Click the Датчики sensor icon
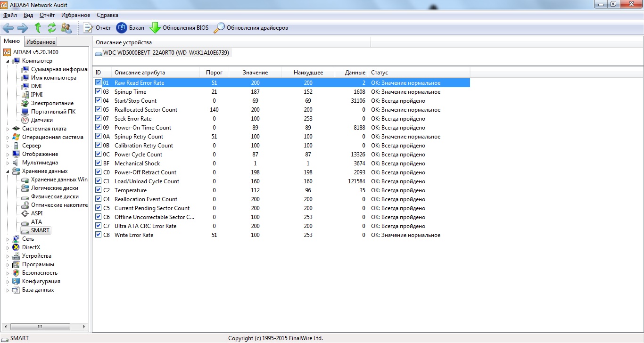The image size is (644, 343). tap(25, 120)
